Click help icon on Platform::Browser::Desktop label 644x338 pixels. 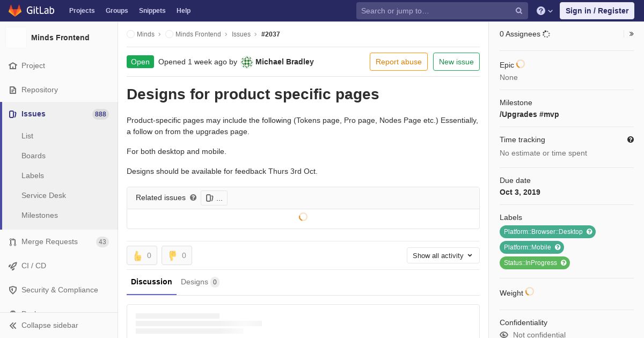(x=589, y=232)
